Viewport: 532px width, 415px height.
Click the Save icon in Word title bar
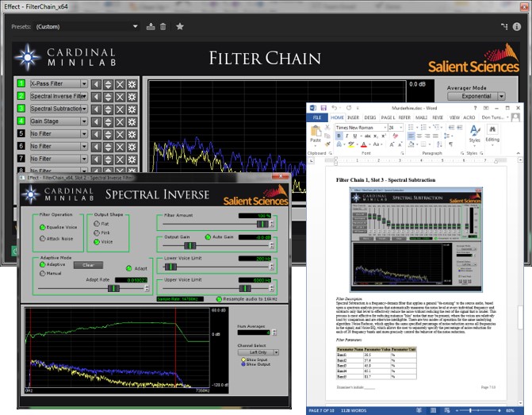point(323,108)
